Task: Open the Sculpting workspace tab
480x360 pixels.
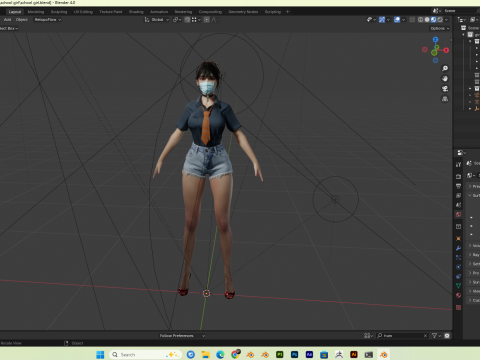Action: coord(59,12)
